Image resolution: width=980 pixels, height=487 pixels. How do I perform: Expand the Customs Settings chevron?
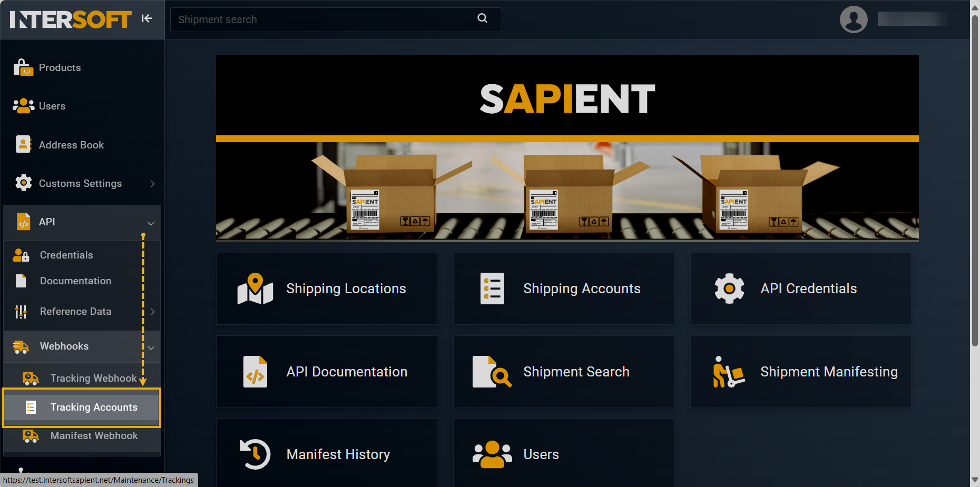coord(153,183)
